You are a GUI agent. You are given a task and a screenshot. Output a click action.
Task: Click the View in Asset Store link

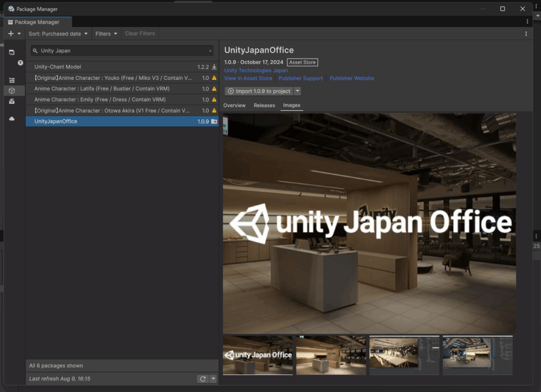click(248, 78)
